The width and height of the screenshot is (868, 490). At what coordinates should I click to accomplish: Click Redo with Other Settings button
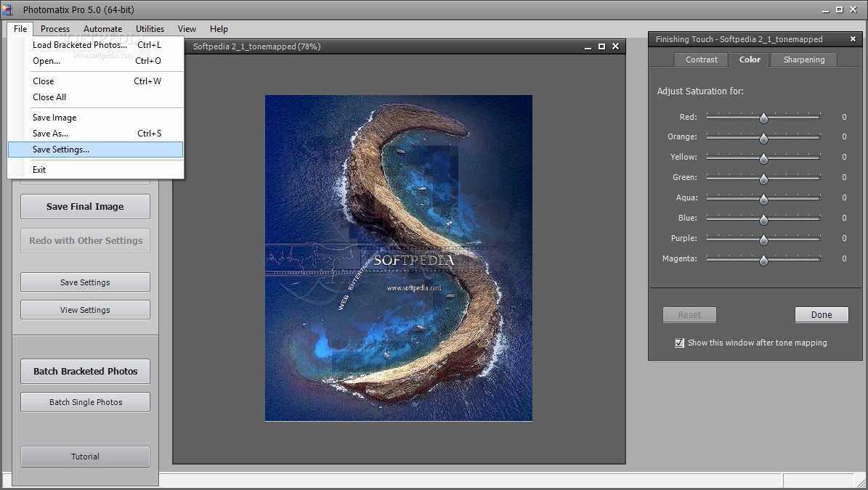[x=85, y=240]
